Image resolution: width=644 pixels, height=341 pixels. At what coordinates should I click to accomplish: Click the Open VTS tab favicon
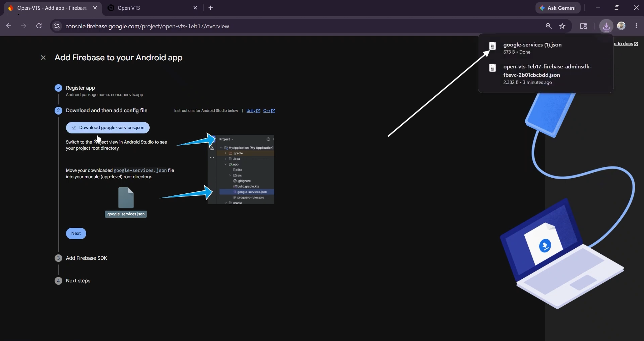[111, 8]
